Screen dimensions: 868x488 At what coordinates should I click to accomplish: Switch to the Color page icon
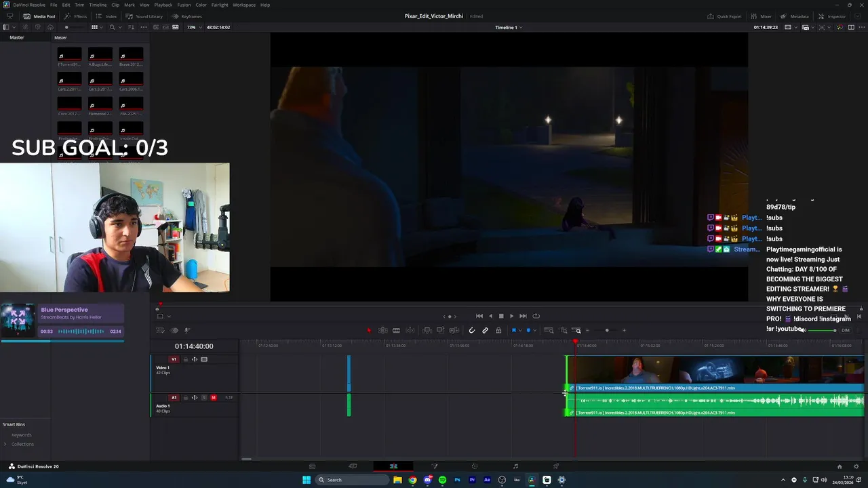tap(475, 466)
